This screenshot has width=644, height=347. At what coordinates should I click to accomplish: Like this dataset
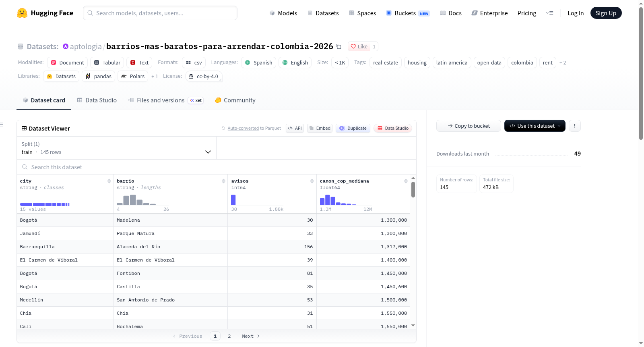point(359,46)
